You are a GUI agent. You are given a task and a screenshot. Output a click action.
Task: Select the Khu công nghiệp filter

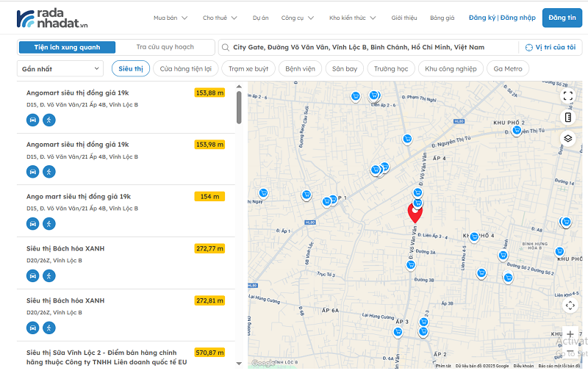coord(451,69)
